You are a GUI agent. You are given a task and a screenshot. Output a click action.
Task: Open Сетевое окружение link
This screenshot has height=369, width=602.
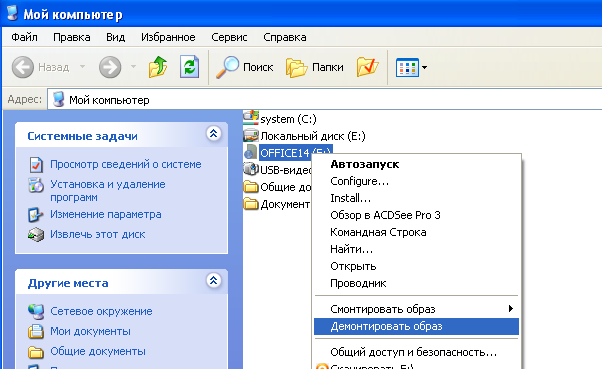[101, 311]
